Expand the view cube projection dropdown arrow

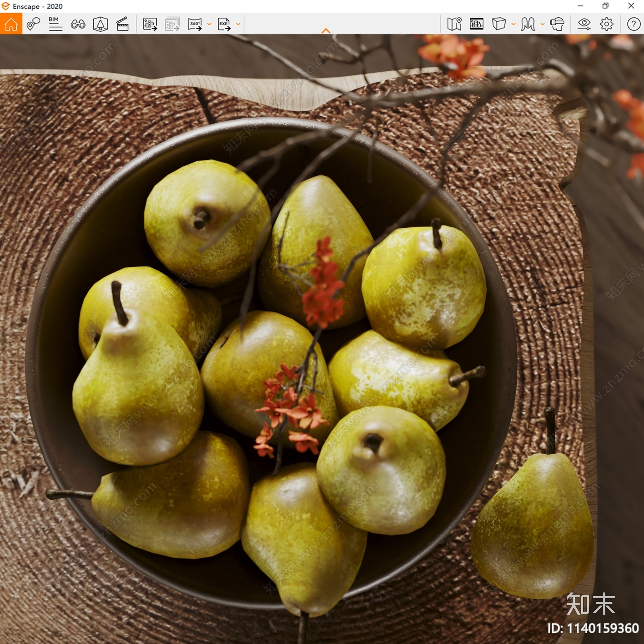(513, 24)
